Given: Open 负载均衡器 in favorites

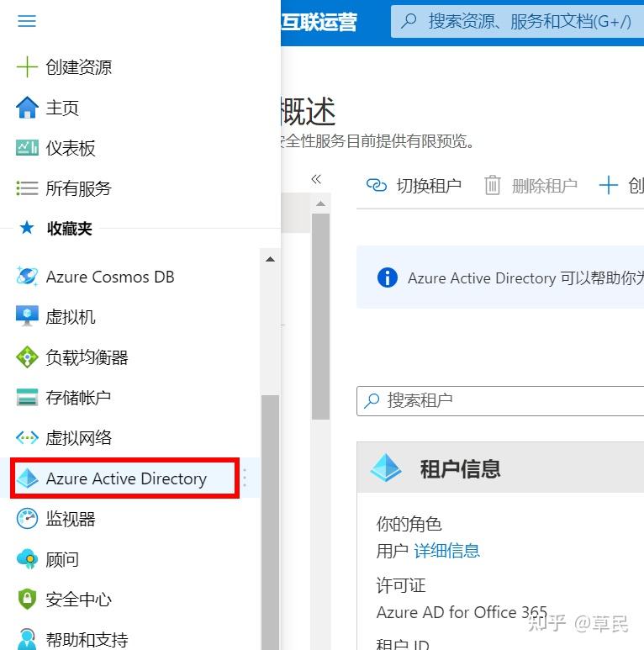Looking at the screenshot, I should (87, 357).
